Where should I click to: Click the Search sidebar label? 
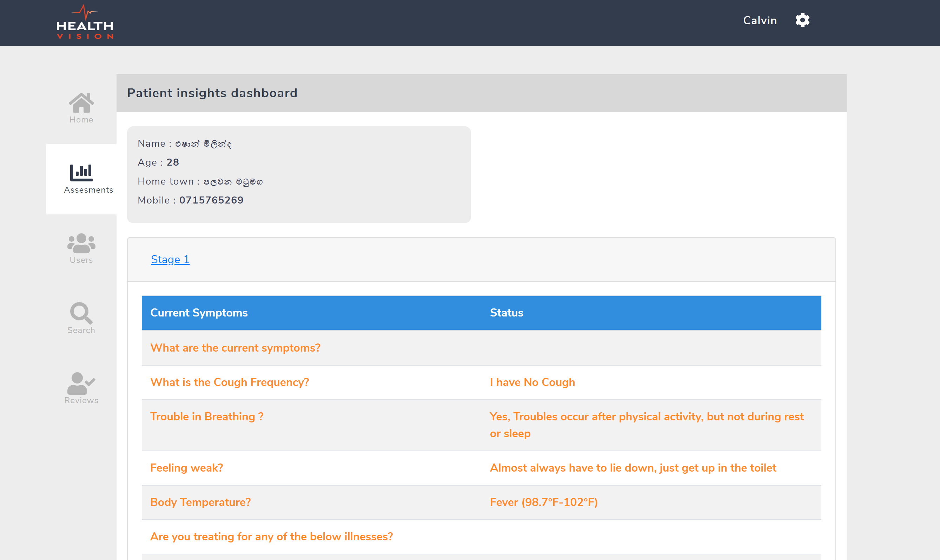pyautogui.click(x=81, y=330)
